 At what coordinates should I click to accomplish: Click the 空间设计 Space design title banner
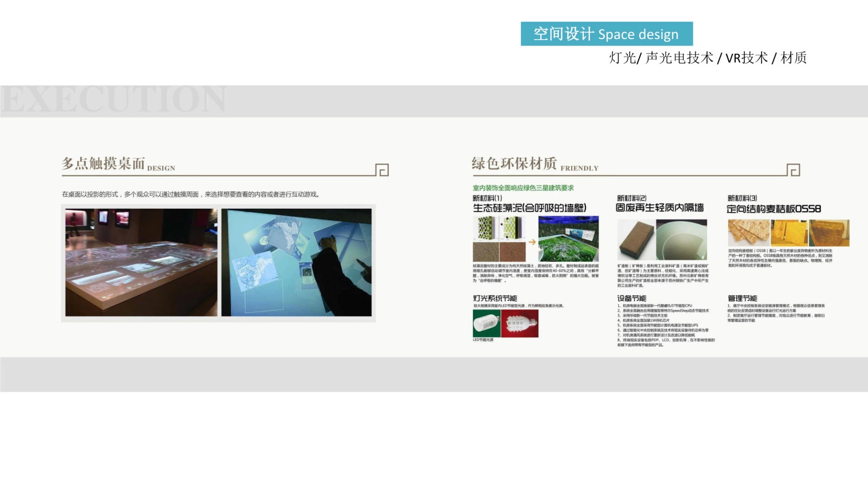tap(606, 34)
